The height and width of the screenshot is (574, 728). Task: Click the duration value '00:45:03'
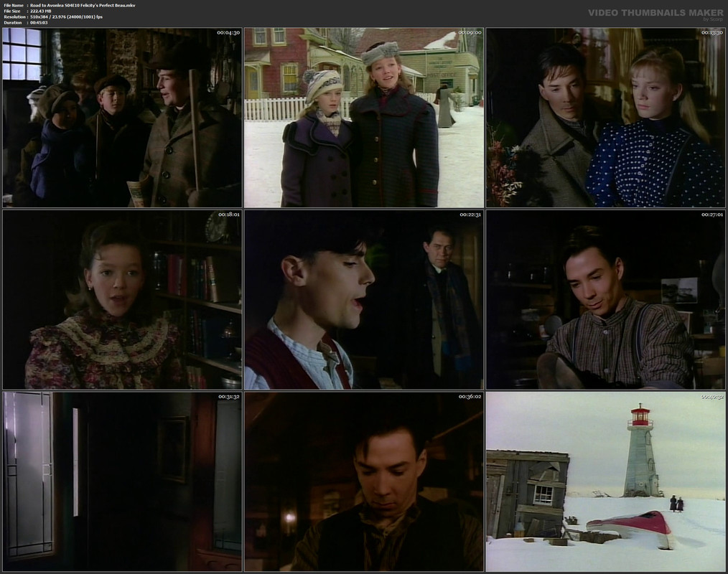point(39,22)
